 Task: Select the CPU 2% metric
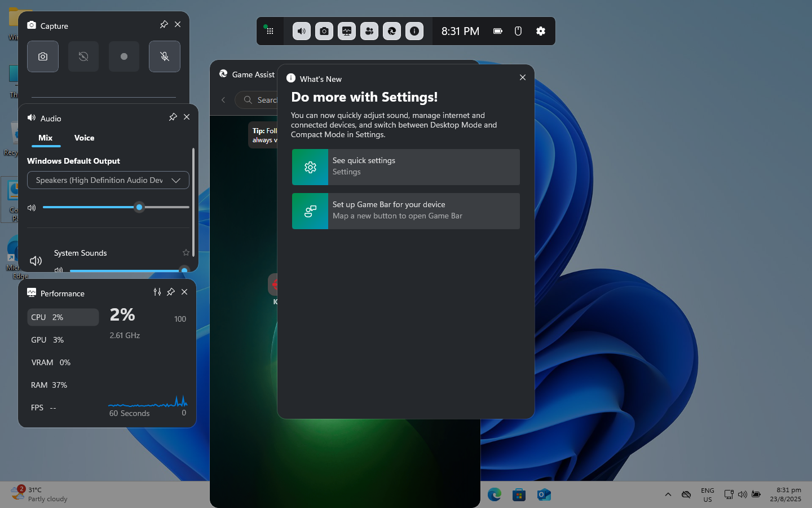point(63,317)
